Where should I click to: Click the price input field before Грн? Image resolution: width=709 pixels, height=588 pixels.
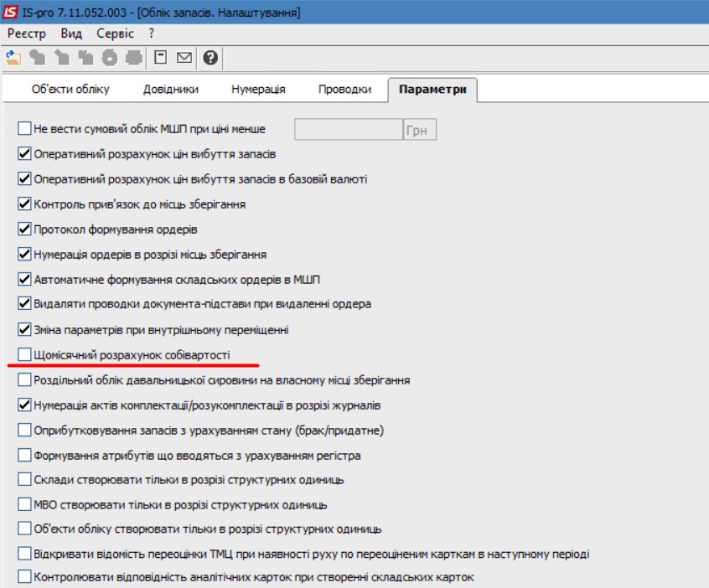[348, 129]
